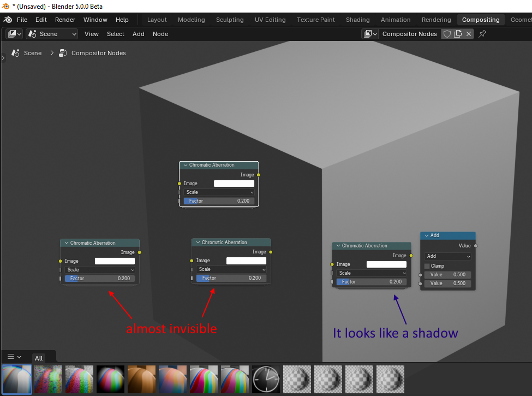532x396 pixels.
Task: Click Image input socket of selected Chromatic Aberration node
Action: 180,184
